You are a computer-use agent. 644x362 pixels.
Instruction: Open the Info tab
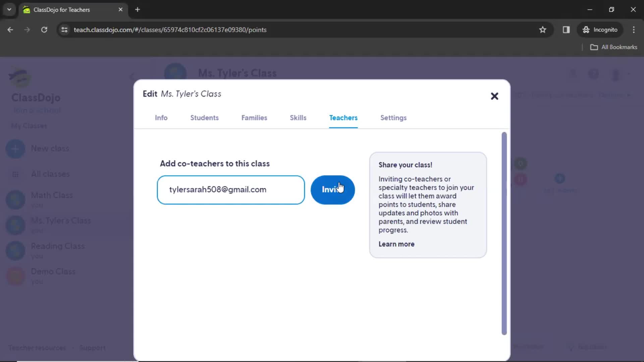point(161,118)
